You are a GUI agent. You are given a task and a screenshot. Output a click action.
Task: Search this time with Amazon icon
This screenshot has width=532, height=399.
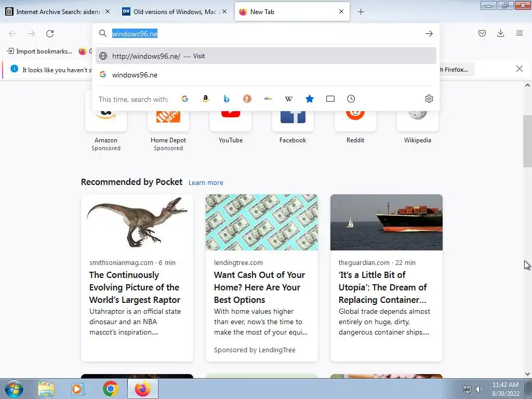(206, 99)
